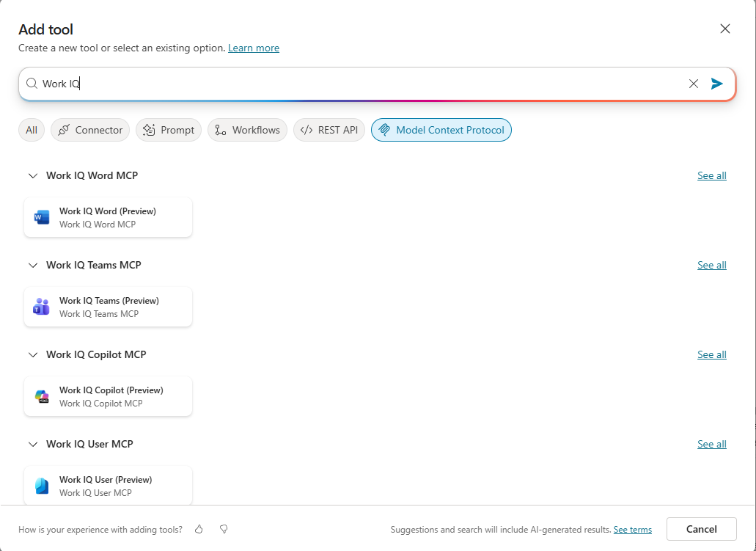Click the Add tool dialog title
The height and width of the screenshot is (551, 756).
coord(45,29)
